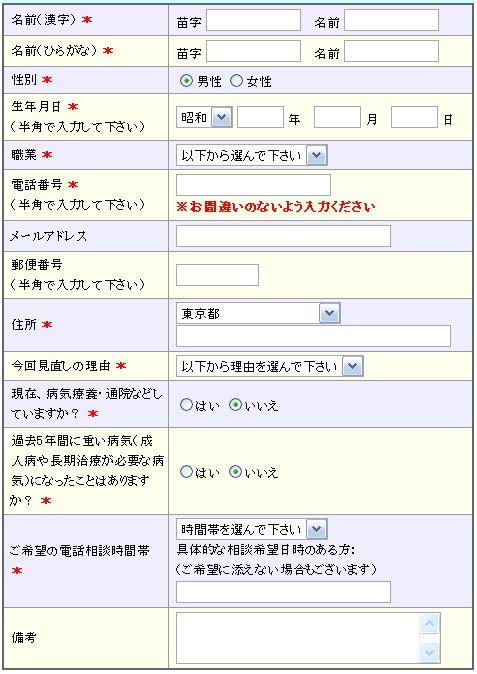Focus the birth year (年) input box

click(260, 117)
